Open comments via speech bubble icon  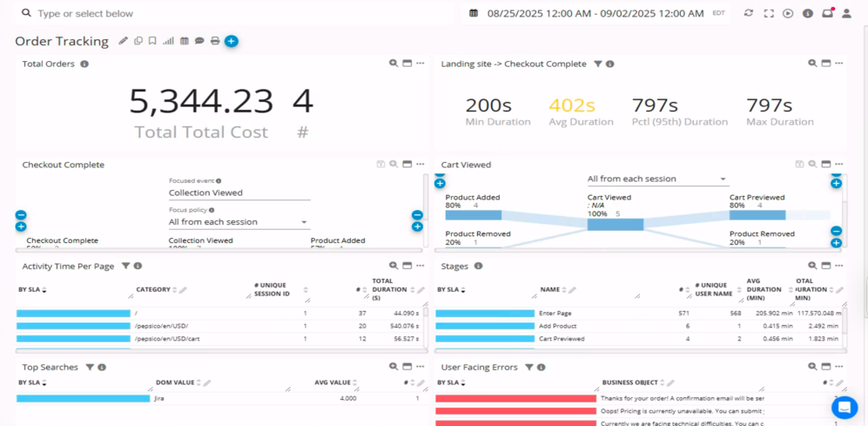tap(200, 41)
